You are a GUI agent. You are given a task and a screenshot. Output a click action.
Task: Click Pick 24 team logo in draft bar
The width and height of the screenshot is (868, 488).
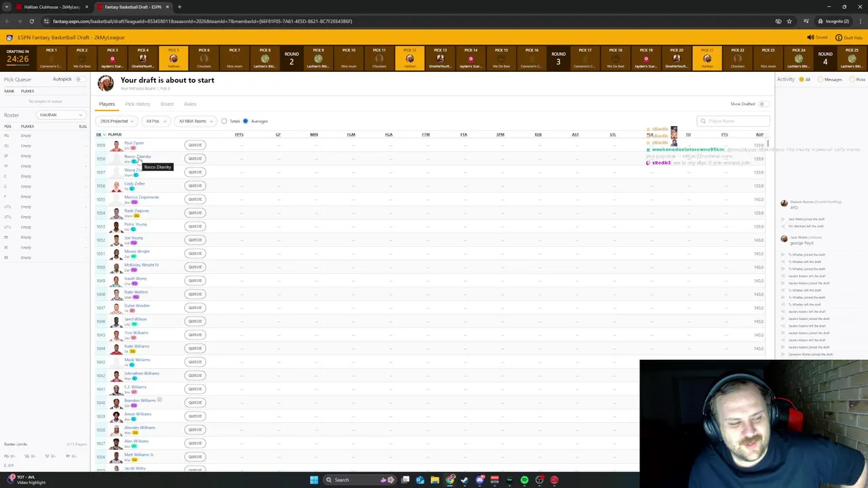pyautogui.click(x=799, y=60)
